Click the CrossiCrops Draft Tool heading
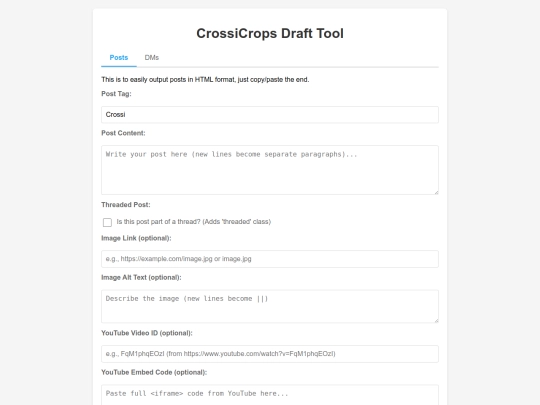 pos(270,33)
